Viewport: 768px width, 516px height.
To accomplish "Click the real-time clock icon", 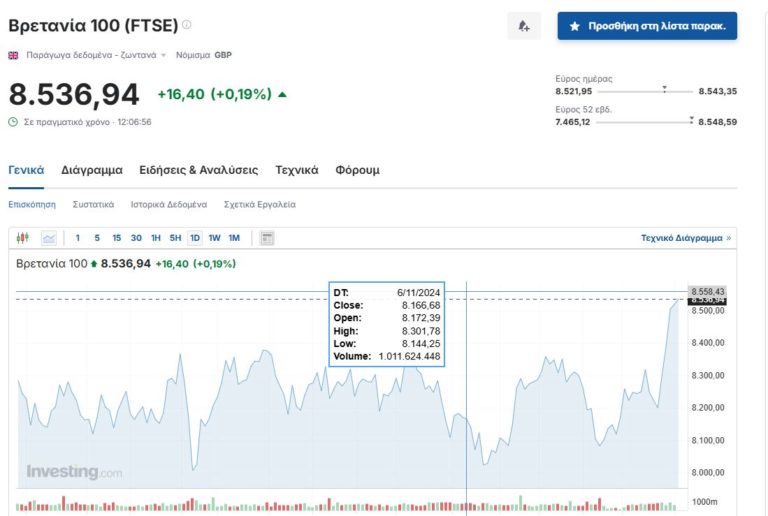I will (13, 122).
